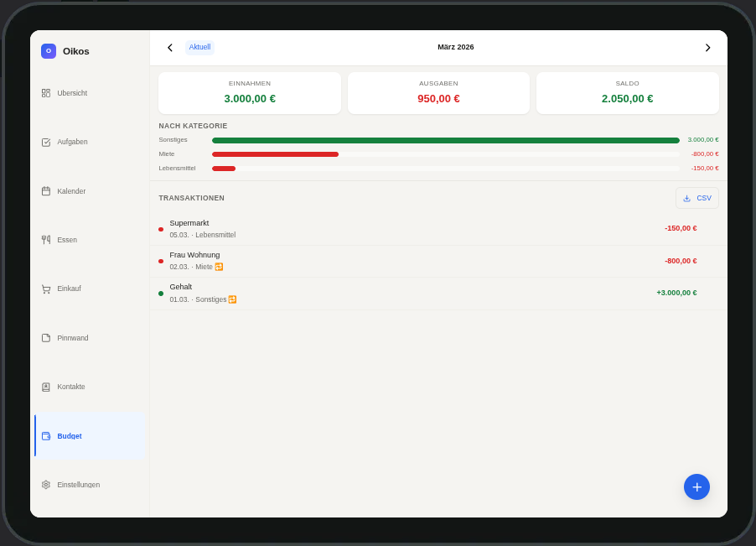Image resolution: width=756 pixels, height=546 pixels.
Task: Click the März 2026 month title
Action: pyautogui.click(x=456, y=47)
